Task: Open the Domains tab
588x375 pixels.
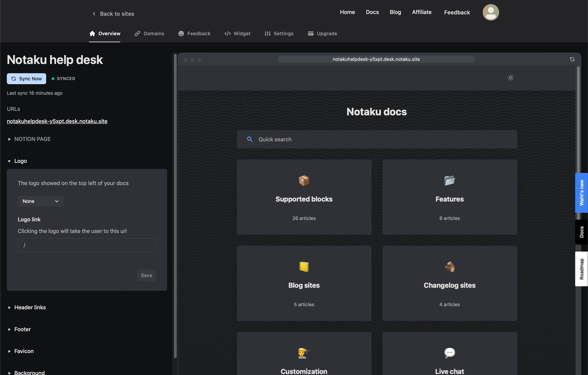Action: pos(149,34)
